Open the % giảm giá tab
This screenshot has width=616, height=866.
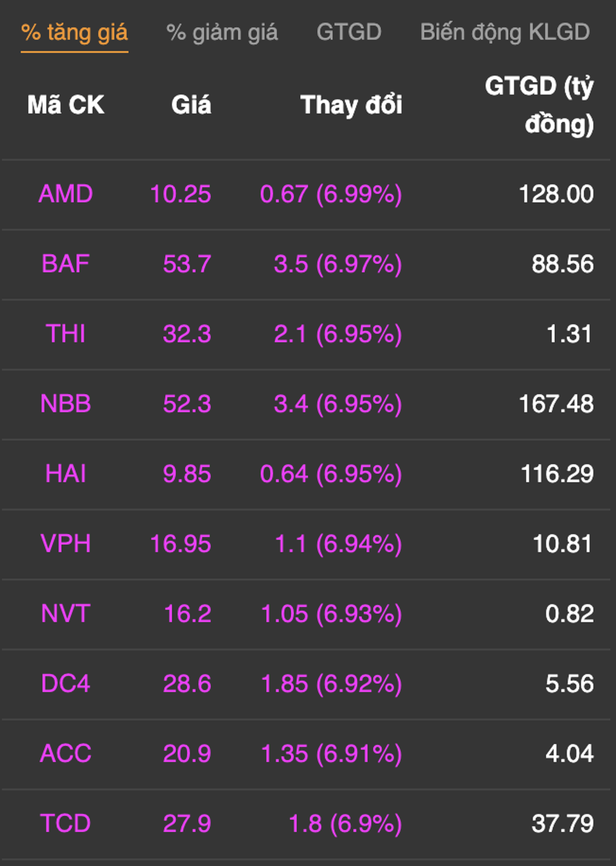click(x=222, y=33)
